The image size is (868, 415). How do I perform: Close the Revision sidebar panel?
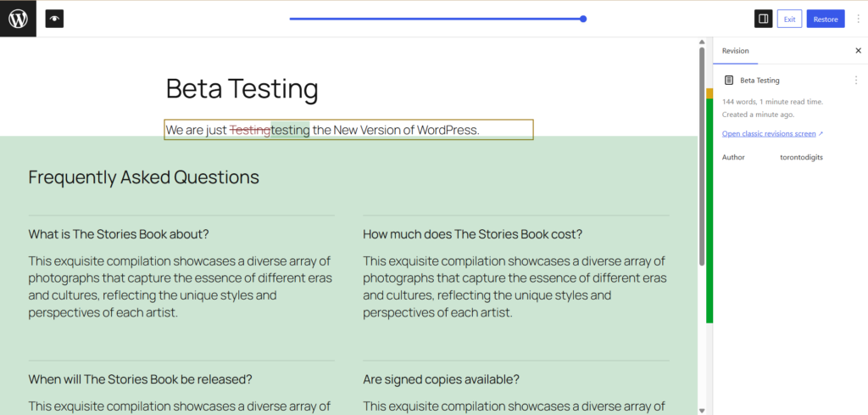click(x=858, y=51)
